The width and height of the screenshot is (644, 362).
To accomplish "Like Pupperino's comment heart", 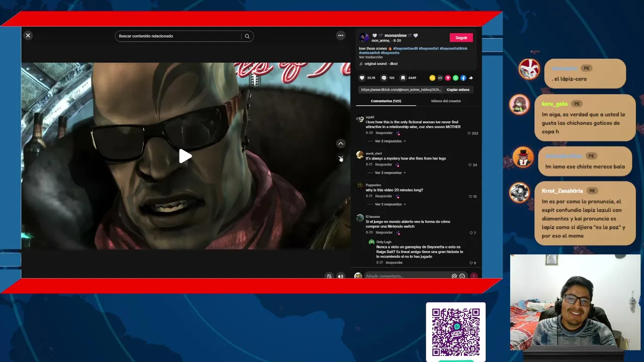I will coord(471,197).
